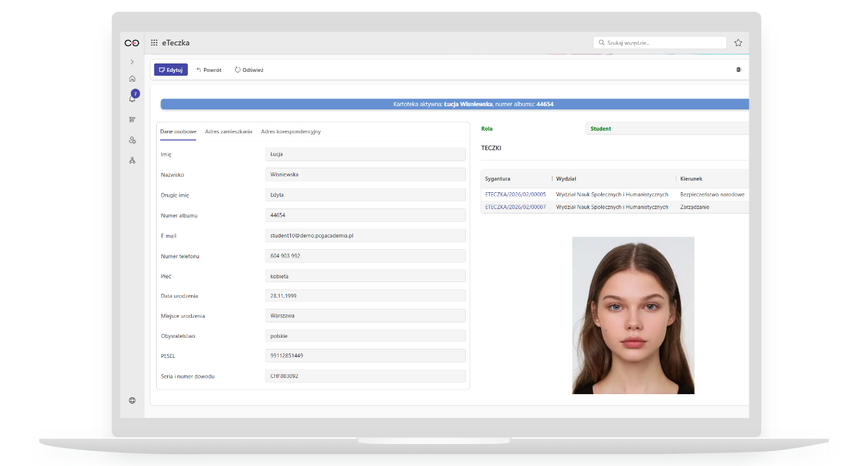Screen dimensions: 868x466
Task: Click the globe language icon
Action: 132,401
